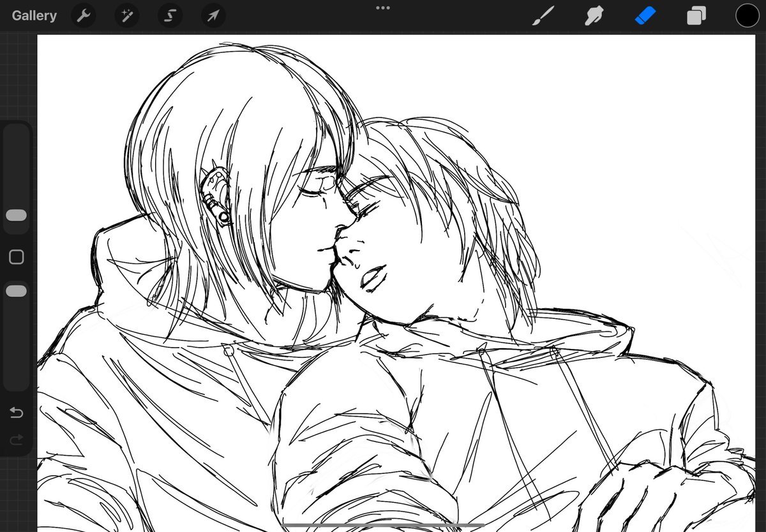
Task: Activate the Transform arrow tool
Action: click(213, 15)
